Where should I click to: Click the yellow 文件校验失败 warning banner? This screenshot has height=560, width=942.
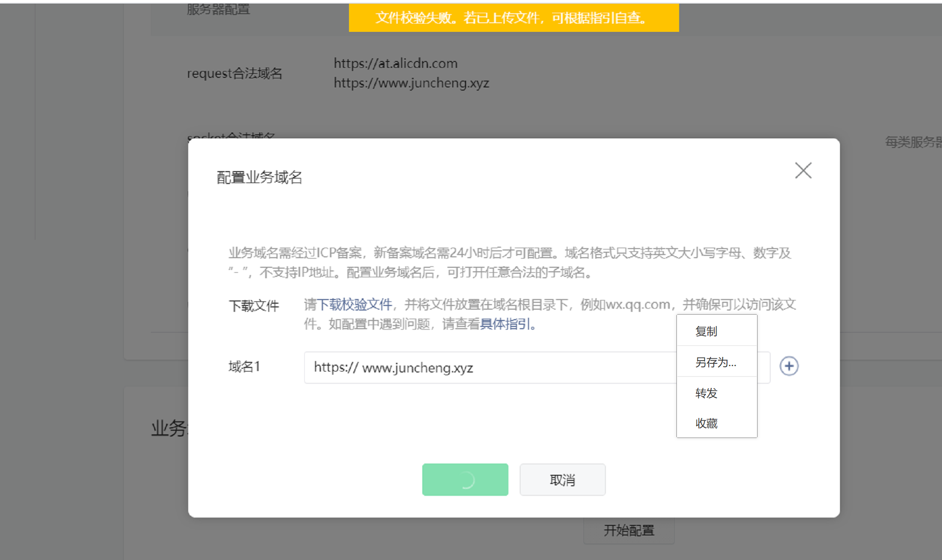[x=513, y=18]
